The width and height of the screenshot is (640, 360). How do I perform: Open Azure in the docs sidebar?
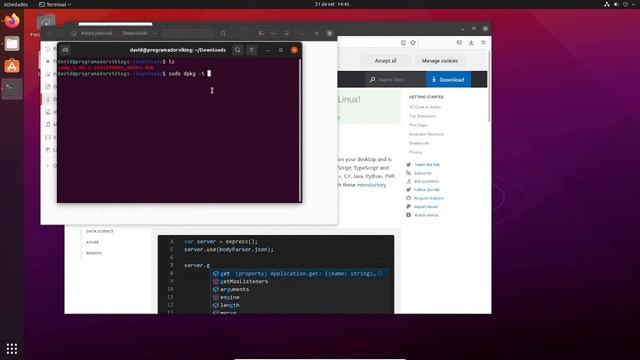tap(92, 242)
